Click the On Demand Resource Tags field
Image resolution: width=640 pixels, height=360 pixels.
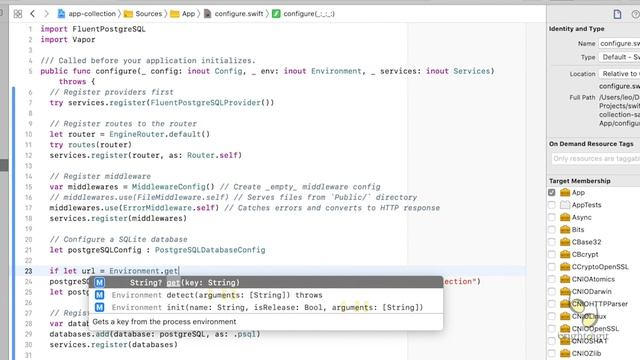click(596, 158)
